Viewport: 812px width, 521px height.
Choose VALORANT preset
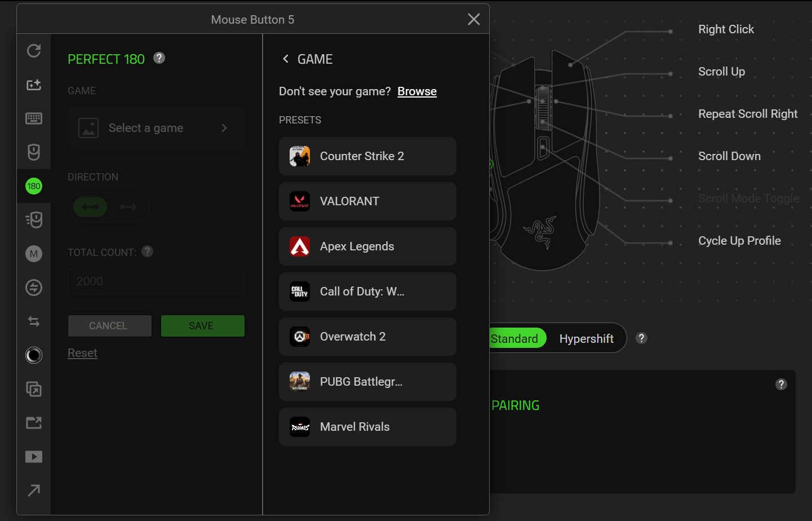367,201
